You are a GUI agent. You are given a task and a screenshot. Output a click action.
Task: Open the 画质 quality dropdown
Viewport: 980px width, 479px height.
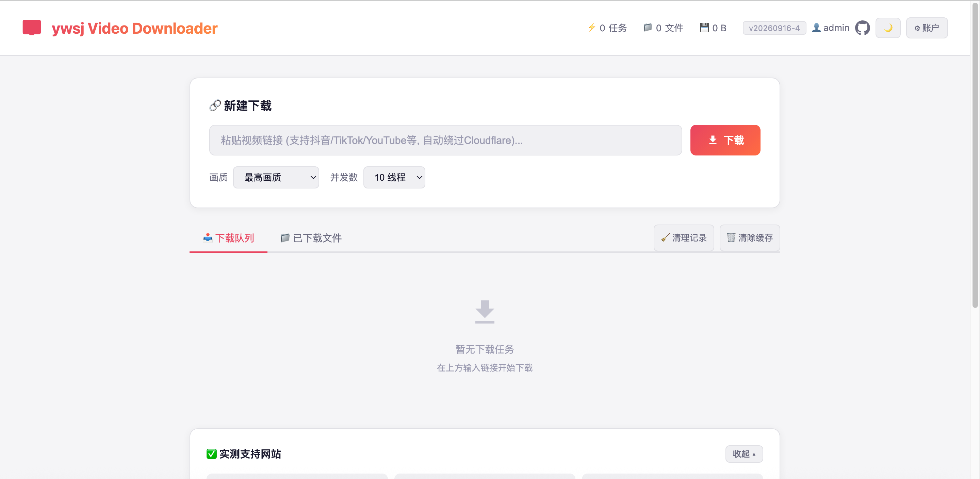click(276, 177)
